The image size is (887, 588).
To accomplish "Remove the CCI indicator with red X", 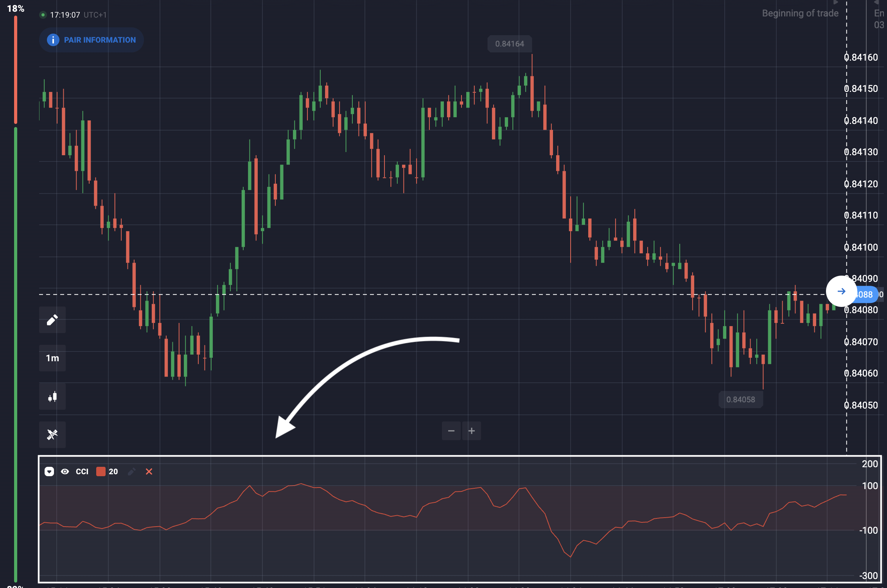I will coord(149,471).
